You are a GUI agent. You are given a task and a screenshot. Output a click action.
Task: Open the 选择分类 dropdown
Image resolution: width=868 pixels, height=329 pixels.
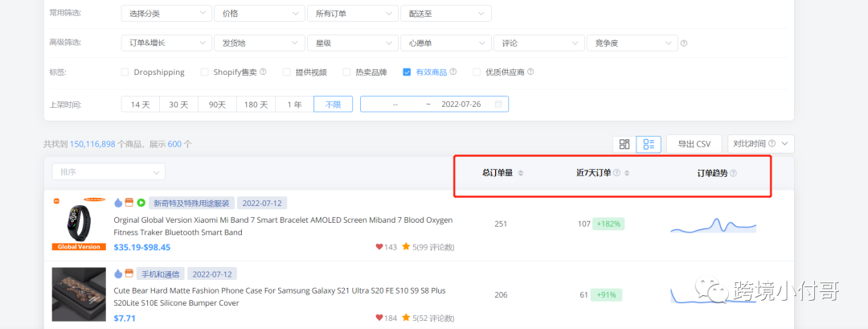(166, 14)
